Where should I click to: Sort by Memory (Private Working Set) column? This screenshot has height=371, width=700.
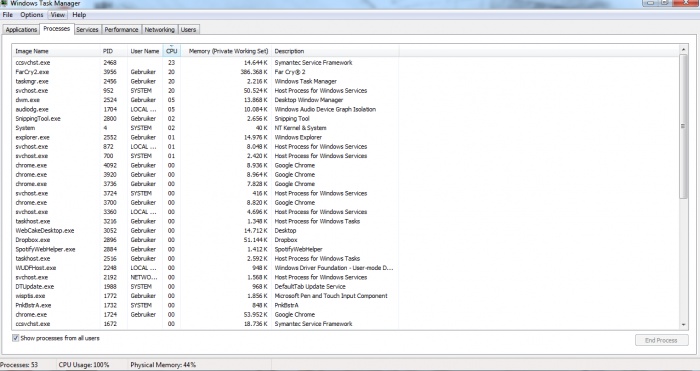pyautogui.click(x=226, y=51)
